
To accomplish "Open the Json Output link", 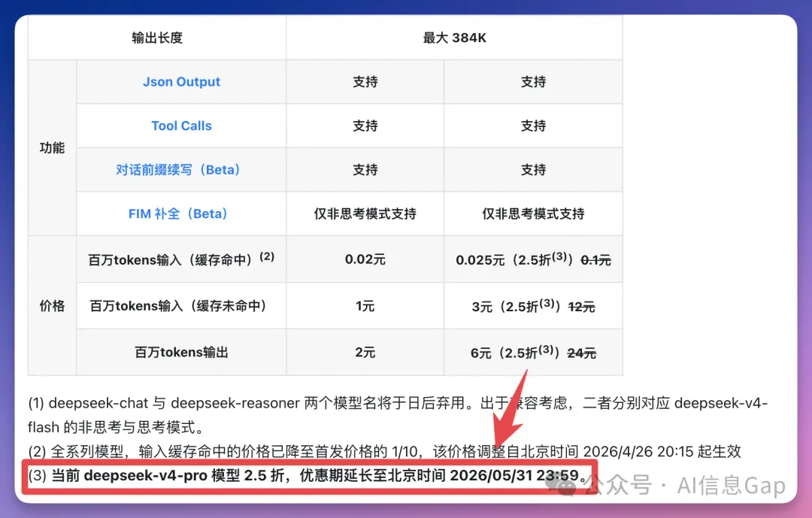I will [x=181, y=82].
